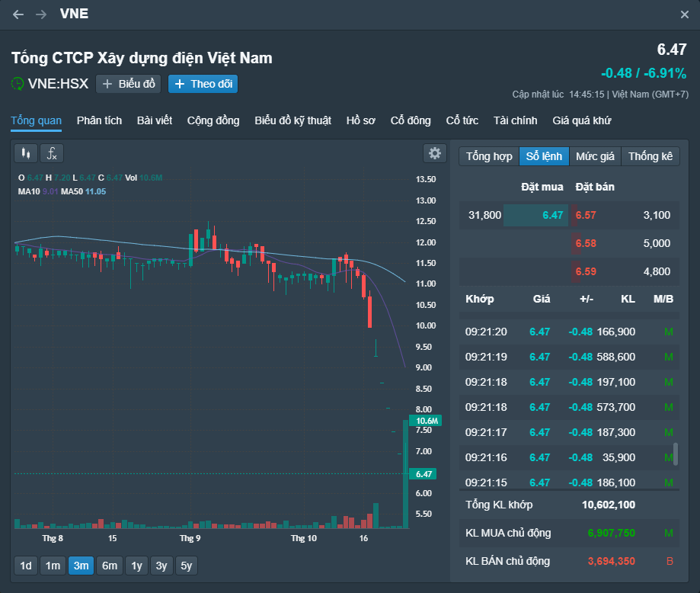The image size is (700, 593).
Task: Click the Biểu đồ add-chart button
Action: [x=129, y=84]
